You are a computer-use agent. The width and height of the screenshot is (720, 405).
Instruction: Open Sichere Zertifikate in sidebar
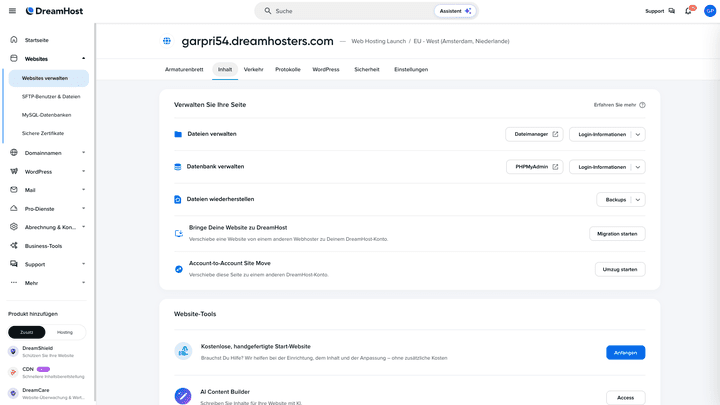point(43,133)
